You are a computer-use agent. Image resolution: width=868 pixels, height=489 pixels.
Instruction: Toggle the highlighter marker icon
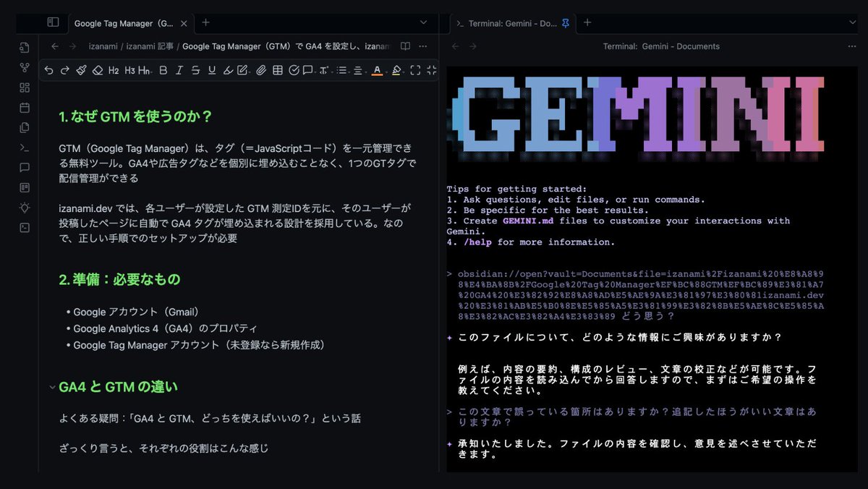pyautogui.click(x=228, y=70)
